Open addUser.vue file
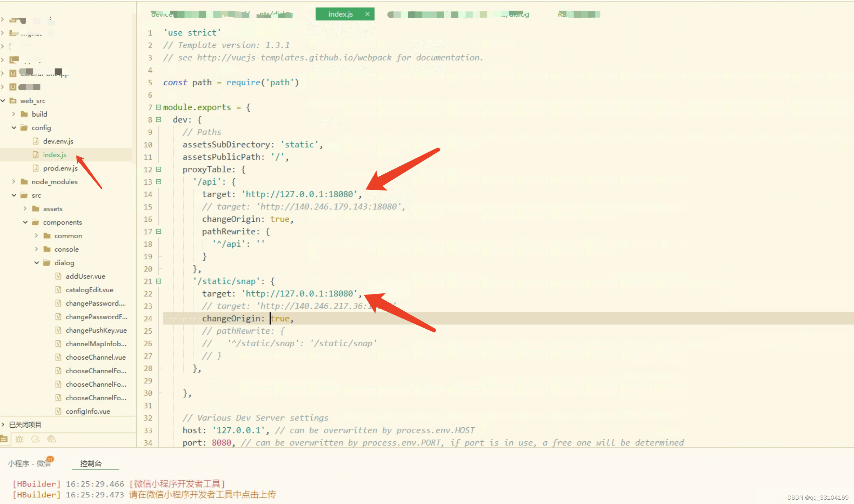The width and height of the screenshot is (854, 504). click(x=85, y=276)
